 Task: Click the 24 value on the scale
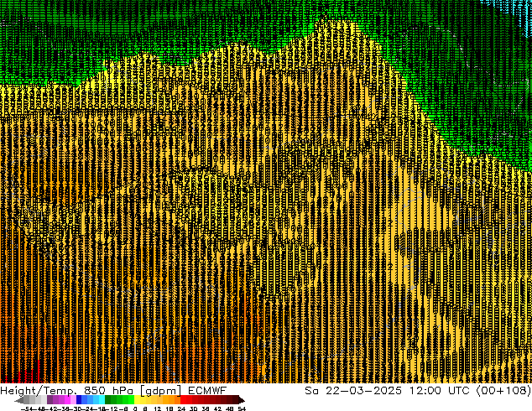point(181,409)
